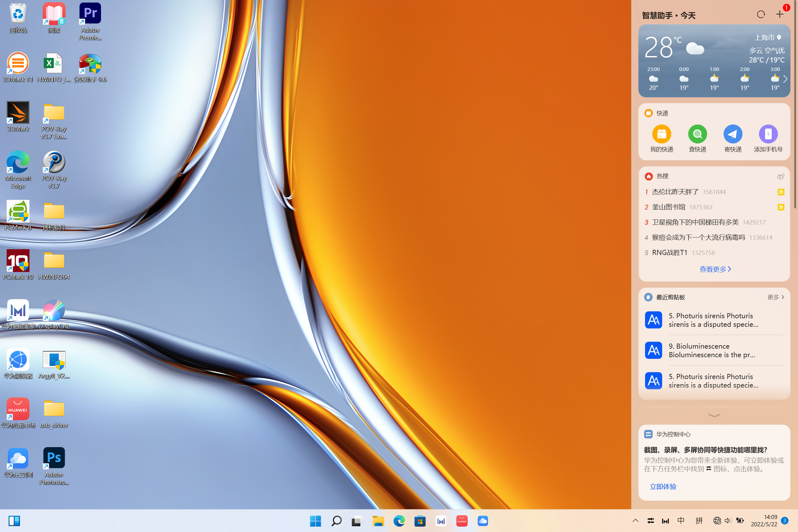Click the 我的快递 (my parcels) icon
The height and width of the screenshot is (532, 798).
661,134
